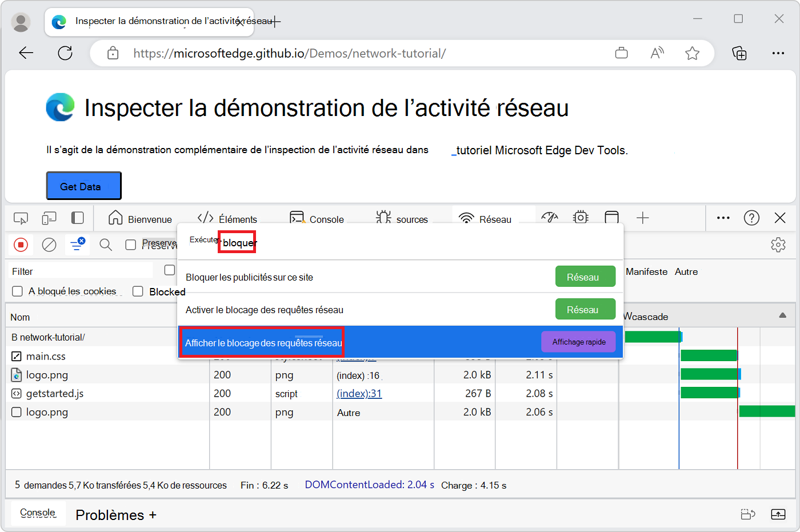Open a new browser tab

(x=275, y=22)
